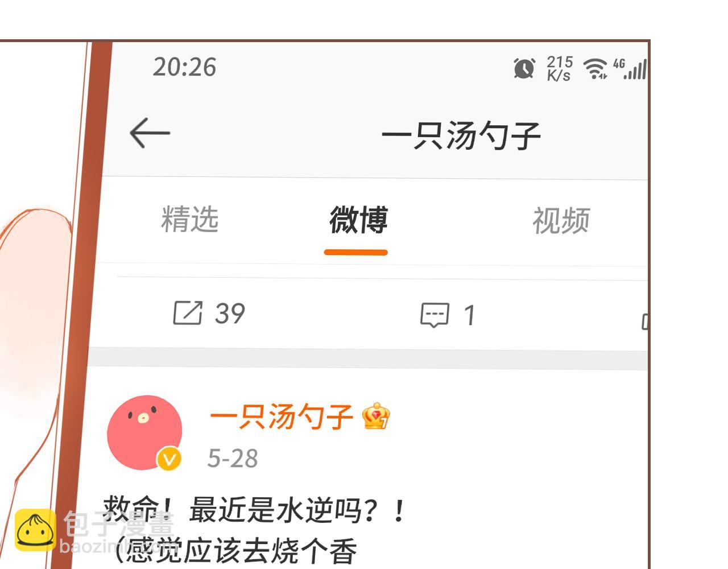
Task: Tap the crown membership badge
Action: pos(376,415)
